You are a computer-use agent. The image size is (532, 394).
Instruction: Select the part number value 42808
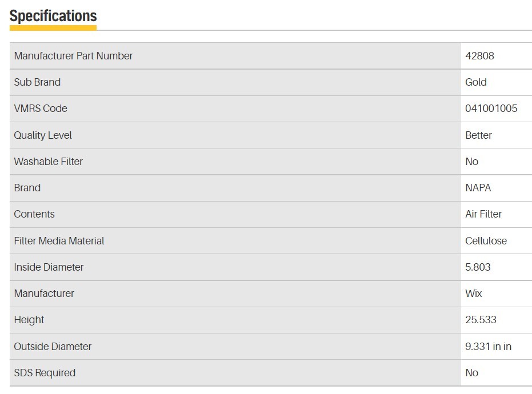[x=479, y=56]
